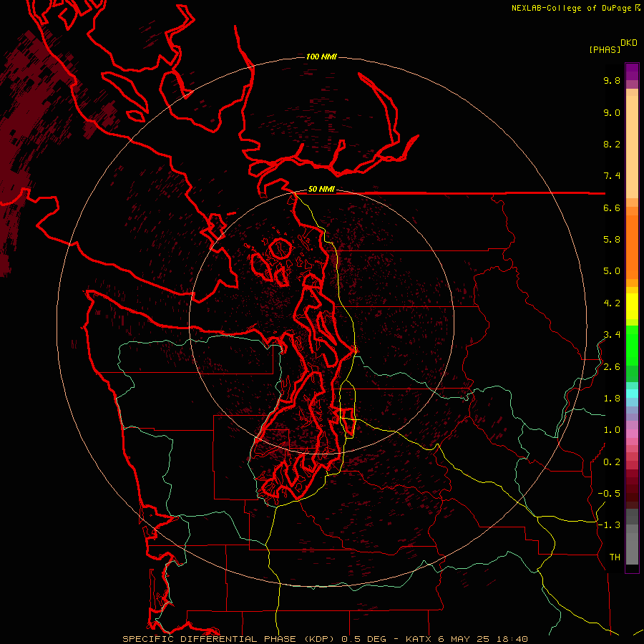The image size is (644, 644).
Task: Click the 8.2 value on the color scale
Action: click(x=612, y=144)
